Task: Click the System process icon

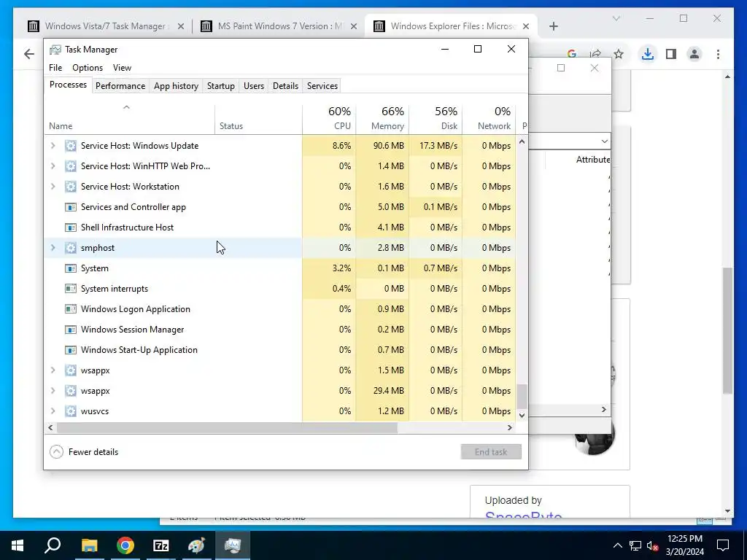Action: pos(71,268)
